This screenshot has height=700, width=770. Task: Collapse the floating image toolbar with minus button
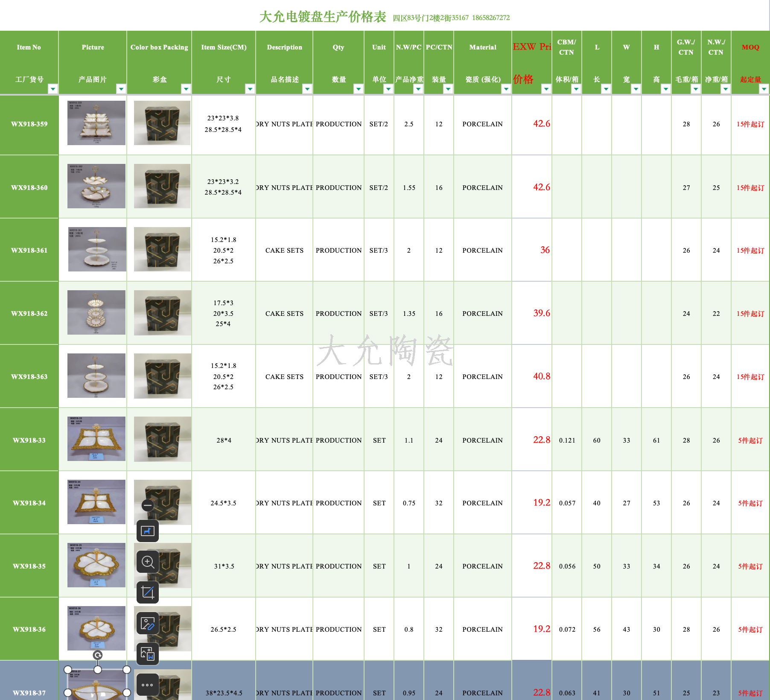pos(148,505)
